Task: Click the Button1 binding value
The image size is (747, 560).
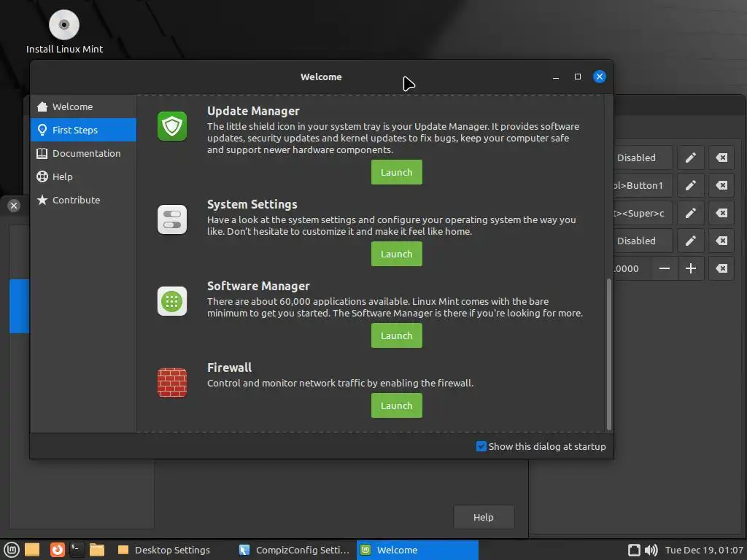Action: [x=643, y=185]
